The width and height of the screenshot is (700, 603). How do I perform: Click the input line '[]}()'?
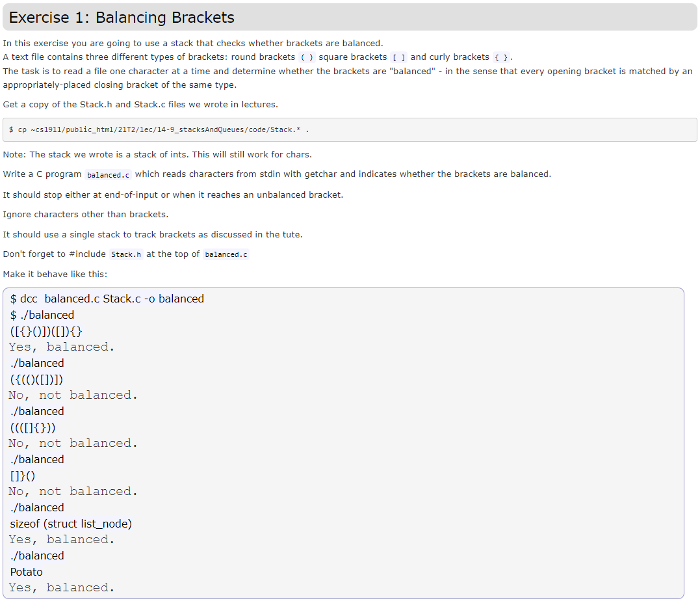22,476
